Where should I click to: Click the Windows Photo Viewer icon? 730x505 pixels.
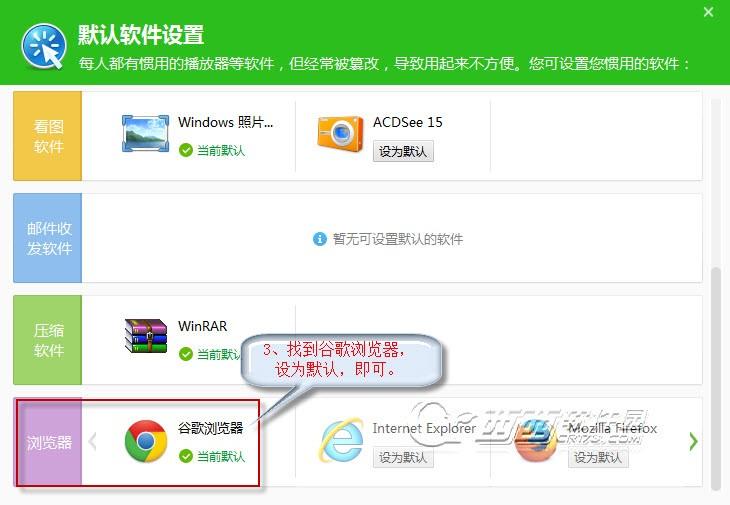click(x=145, y=134)
